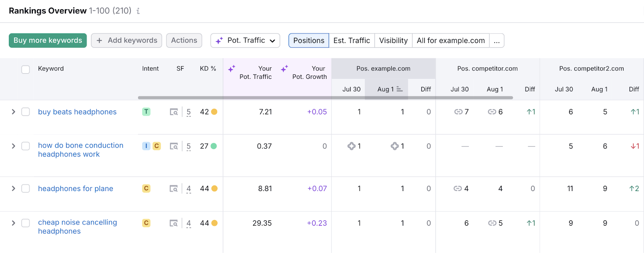Toggle the select-all keywords checkbox in header
This screenshot has height=253, width=644.
click(x=26, y=69)
